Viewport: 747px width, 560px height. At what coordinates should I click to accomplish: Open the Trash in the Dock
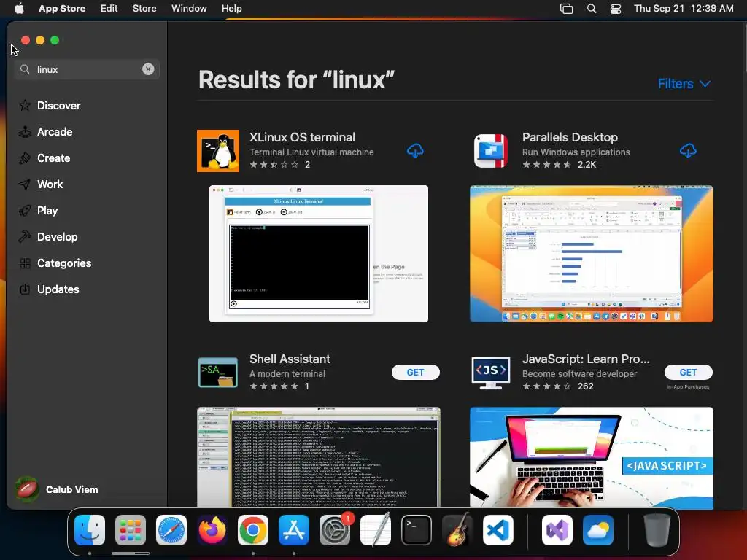click(x=657, y=530)
